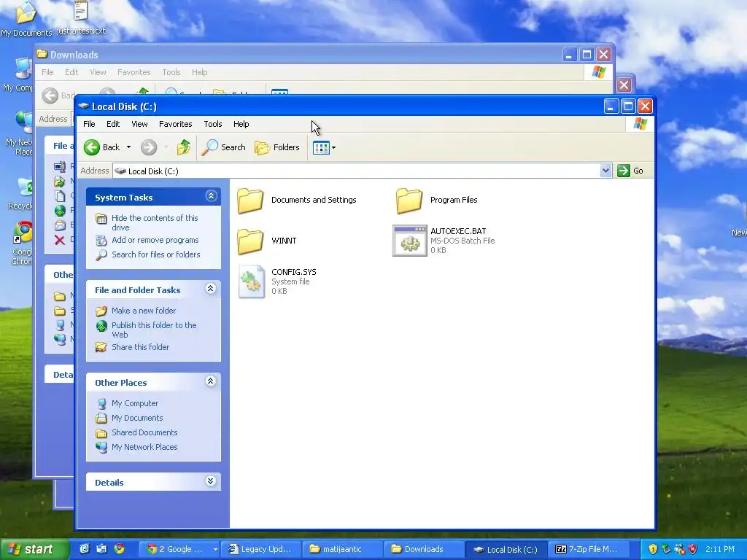
Task: Click Search for files or folders link
Action: pos(156,254)
